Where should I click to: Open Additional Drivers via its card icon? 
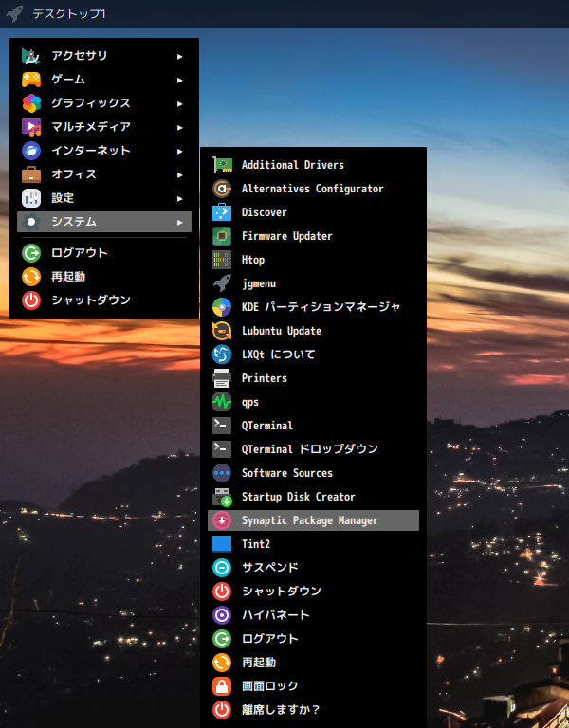pos(222,165)
